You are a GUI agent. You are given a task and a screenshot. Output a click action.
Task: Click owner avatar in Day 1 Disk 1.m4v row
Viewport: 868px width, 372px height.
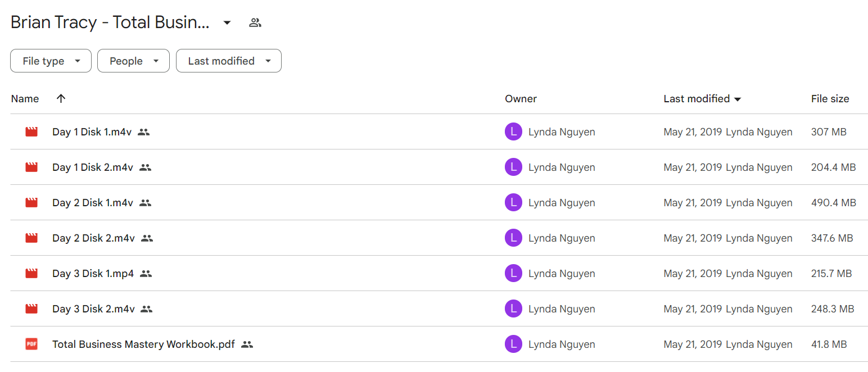click(x=514, y=132)
